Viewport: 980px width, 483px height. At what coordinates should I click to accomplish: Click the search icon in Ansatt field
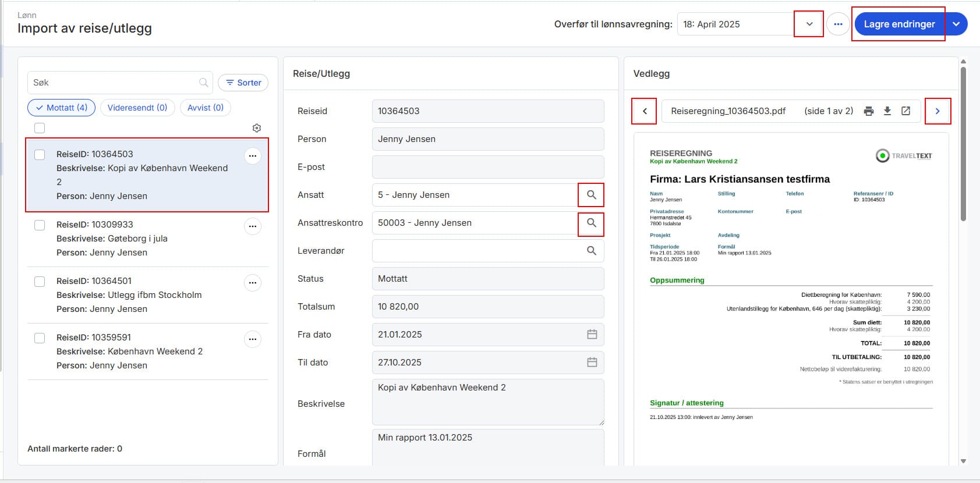pos(591,195)
